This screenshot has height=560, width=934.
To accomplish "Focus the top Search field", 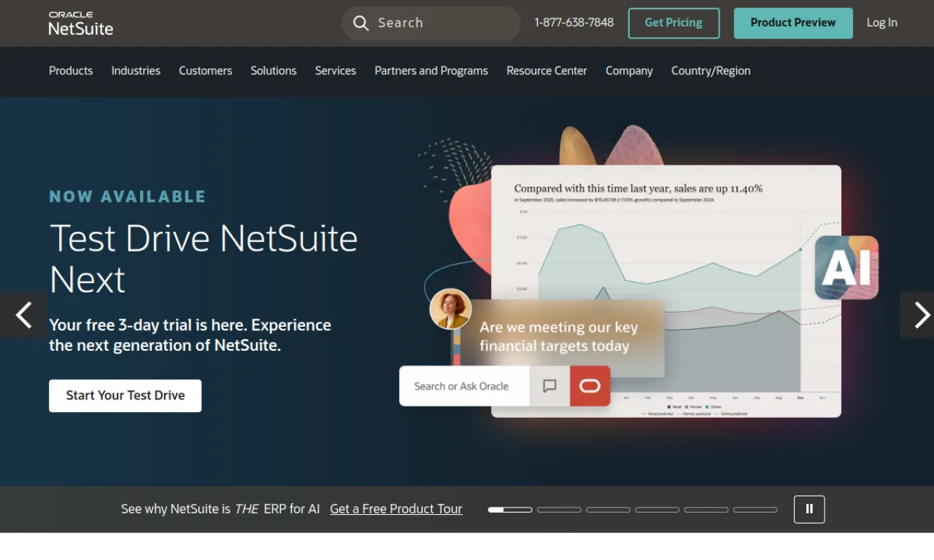I will 431,23.
